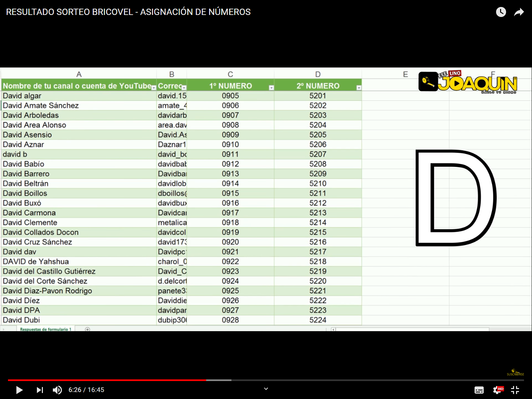Share this video
Image resolution: width=532 pixels, height=399 pixels.
tap(519, 12)
